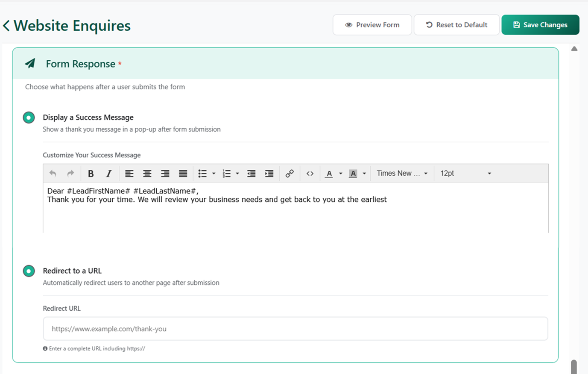This screenshot has width=588, height=374.
Task: Increase indent of the text
Action: (269, 173)
